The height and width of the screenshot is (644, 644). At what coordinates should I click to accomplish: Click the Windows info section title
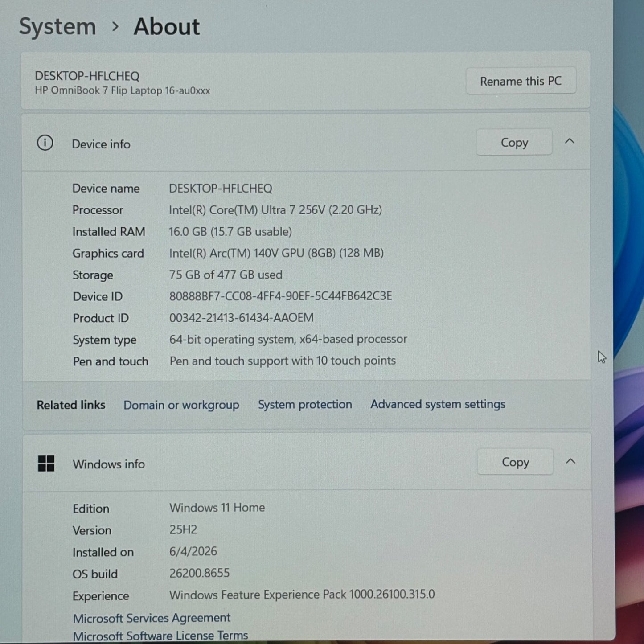[x=109, y=464]
